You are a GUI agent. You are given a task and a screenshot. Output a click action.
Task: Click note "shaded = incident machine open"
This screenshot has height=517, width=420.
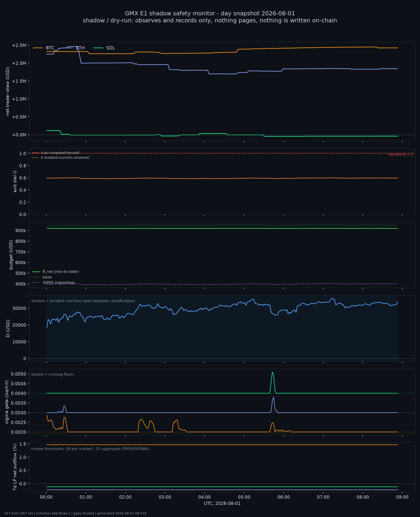pyautogui.click(x=83, y=301)
